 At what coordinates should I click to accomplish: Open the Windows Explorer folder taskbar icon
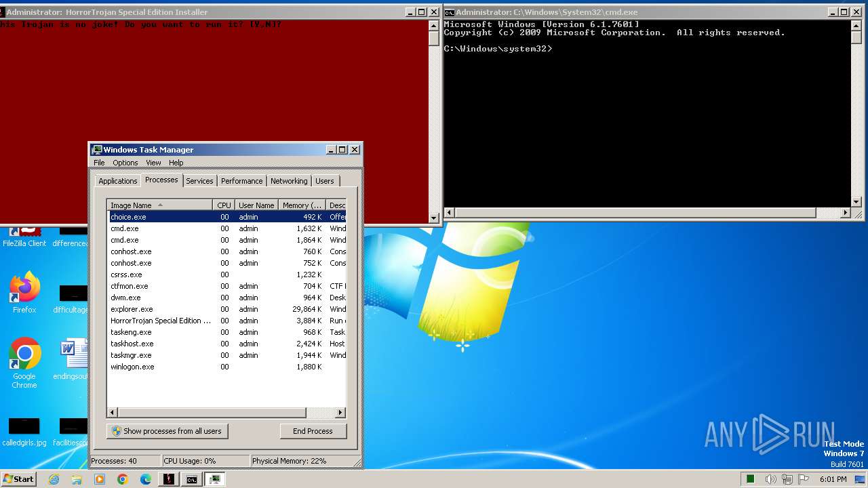(77, 479)
